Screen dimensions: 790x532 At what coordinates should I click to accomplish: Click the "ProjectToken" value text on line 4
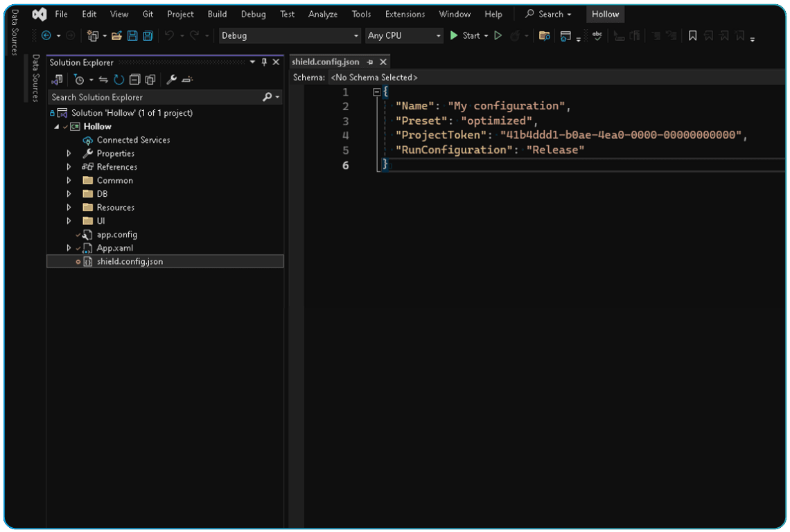[621, 134]
